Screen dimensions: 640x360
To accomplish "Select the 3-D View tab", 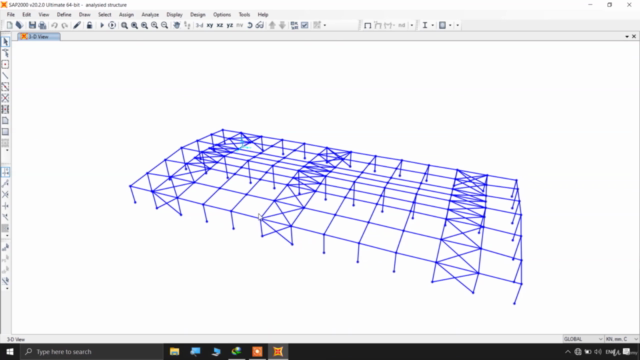I will [x=39, y=37].
